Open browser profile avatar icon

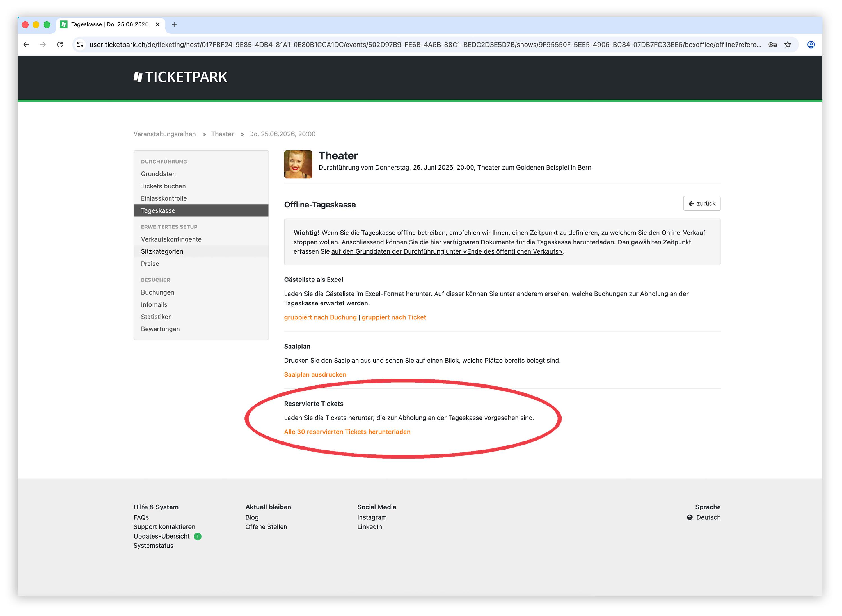(x=811, y=45)
